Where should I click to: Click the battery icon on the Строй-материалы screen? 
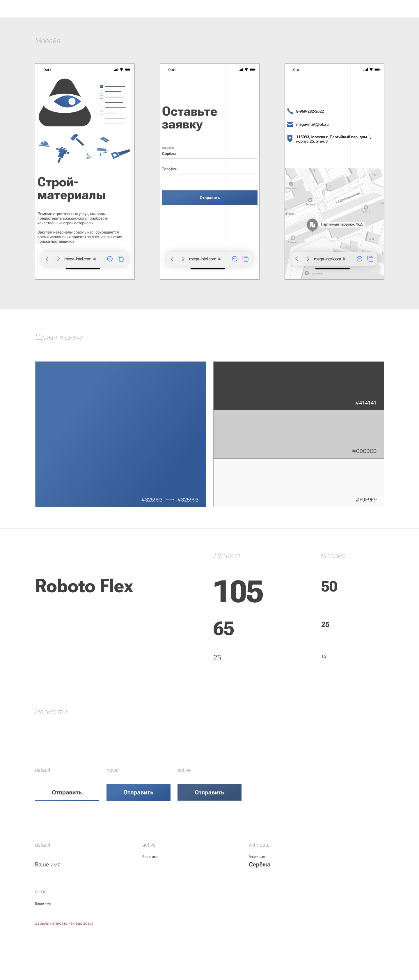(x=128, y=70)
